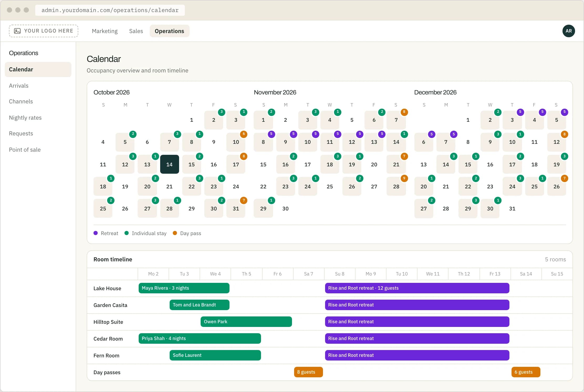Click the Day passes row label

pyautogui.click(x=107, y=372)
